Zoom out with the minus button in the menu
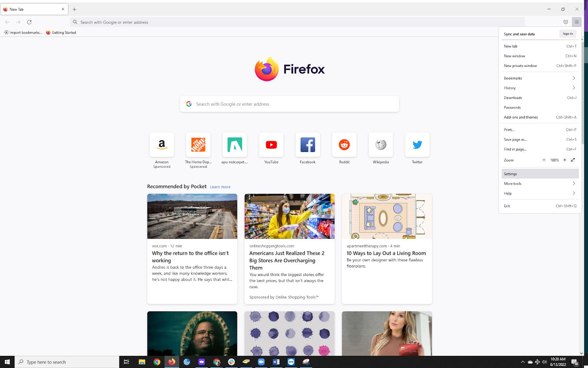 click(544, 160)
